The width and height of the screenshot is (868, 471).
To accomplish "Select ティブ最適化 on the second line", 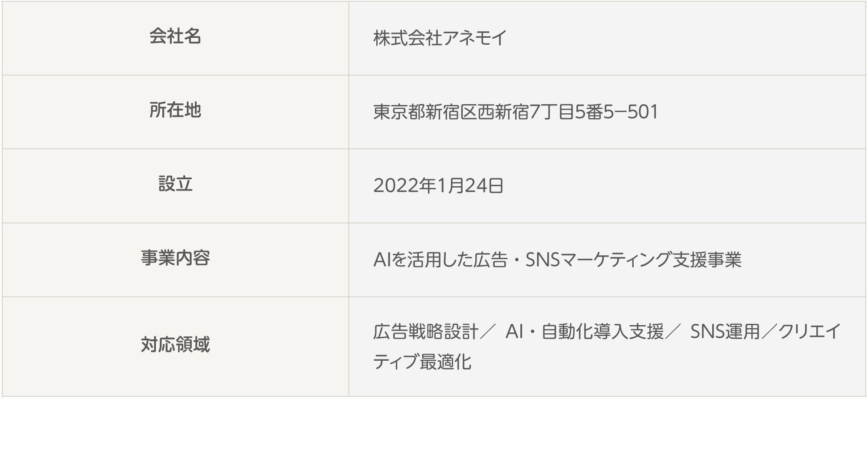I will click(422, 362).
